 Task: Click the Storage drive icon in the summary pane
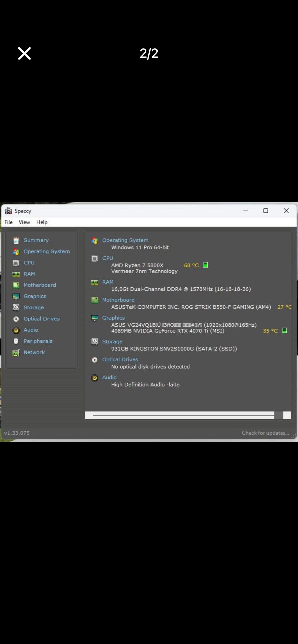point(95,342)
